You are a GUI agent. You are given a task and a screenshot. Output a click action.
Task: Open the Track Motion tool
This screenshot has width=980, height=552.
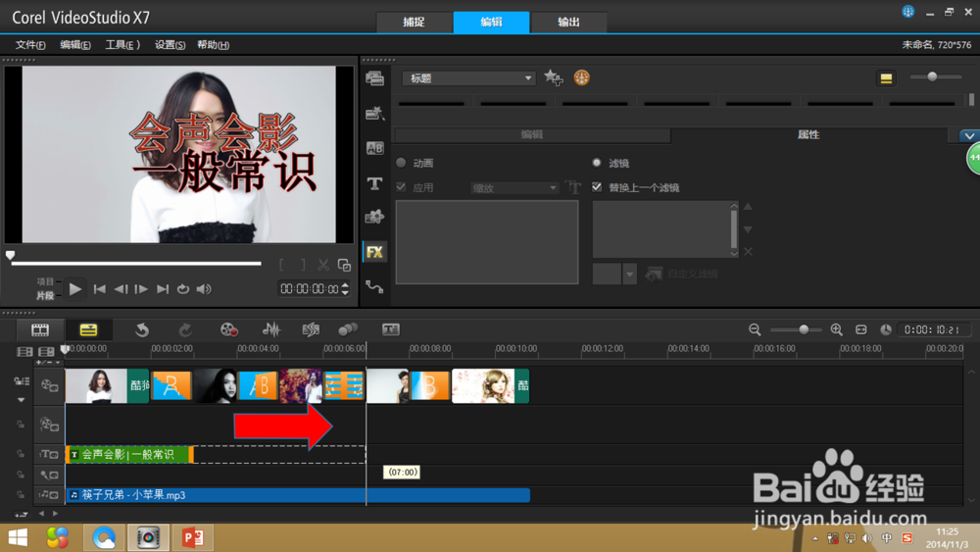click(x=348, y=329)
